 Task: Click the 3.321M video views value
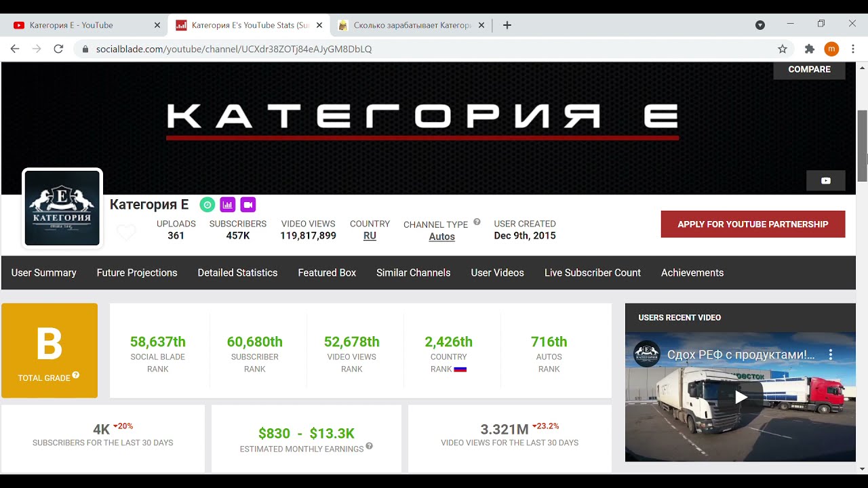[x=505, y=429]
